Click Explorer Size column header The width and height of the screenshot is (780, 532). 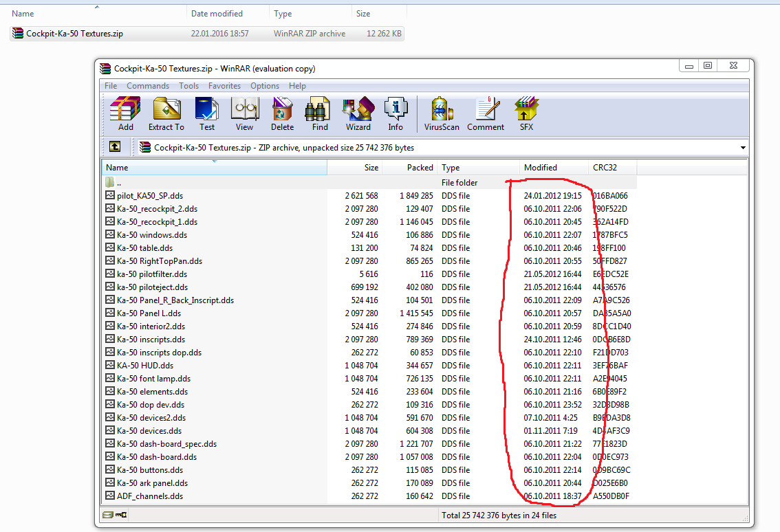point(379,14)
